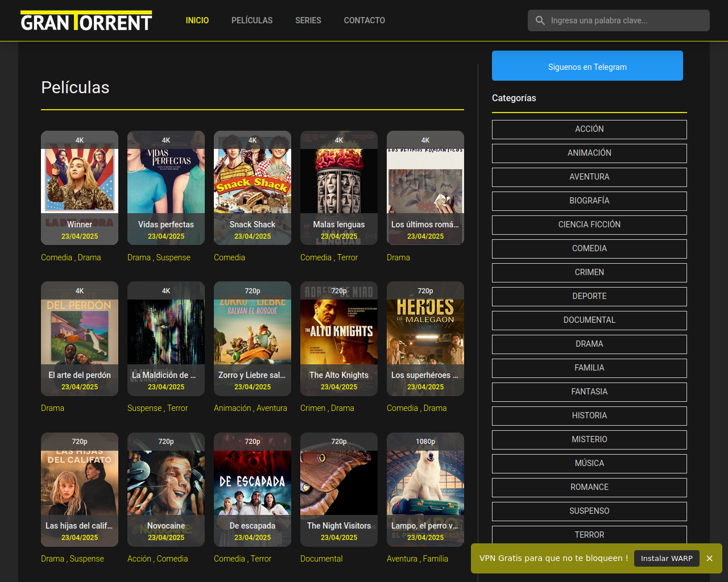Image resolution: width=728 pixels, height=582 pixels.
Task: Select the Historia category
Action: point(589,416)
